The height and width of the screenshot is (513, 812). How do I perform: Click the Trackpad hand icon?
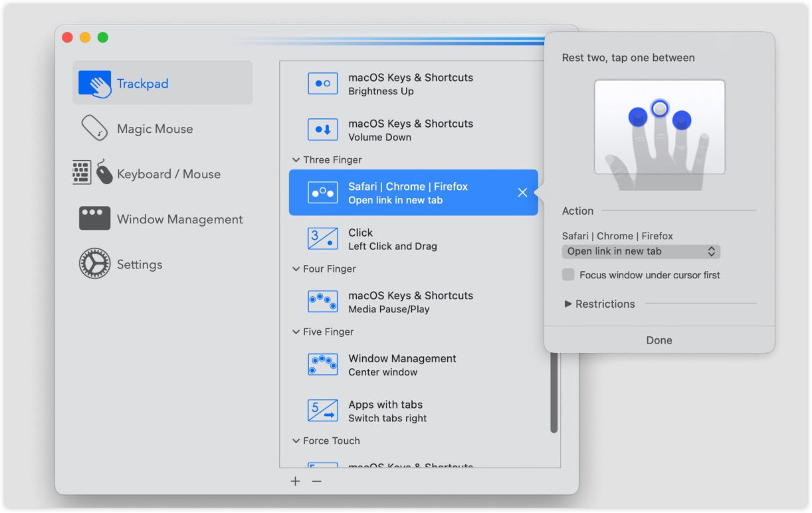click(x=95, y=84)
